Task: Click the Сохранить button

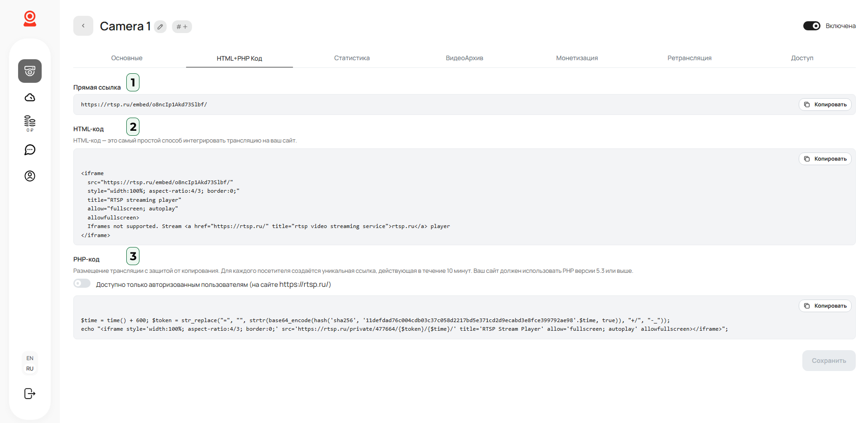Action: pos(829,361)
